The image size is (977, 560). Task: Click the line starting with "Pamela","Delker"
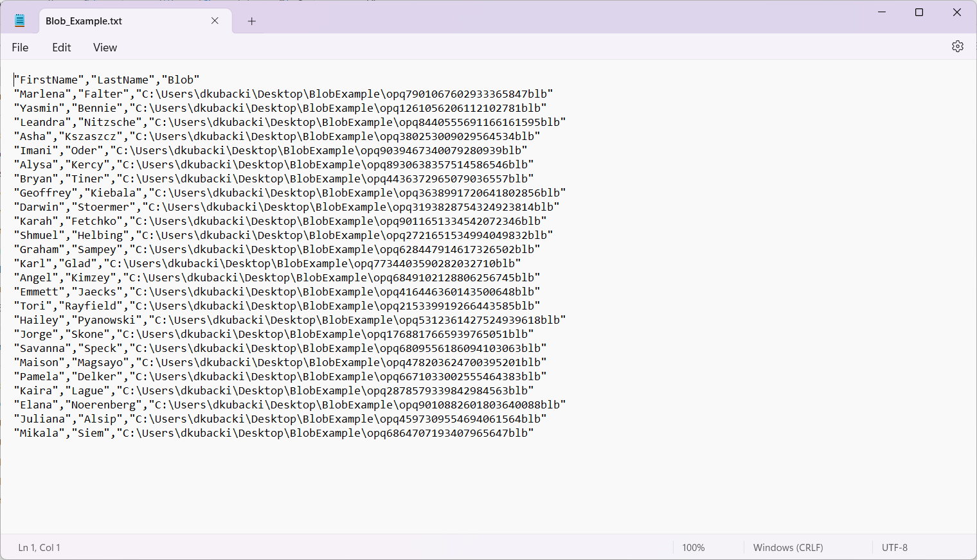pos(280,376)
